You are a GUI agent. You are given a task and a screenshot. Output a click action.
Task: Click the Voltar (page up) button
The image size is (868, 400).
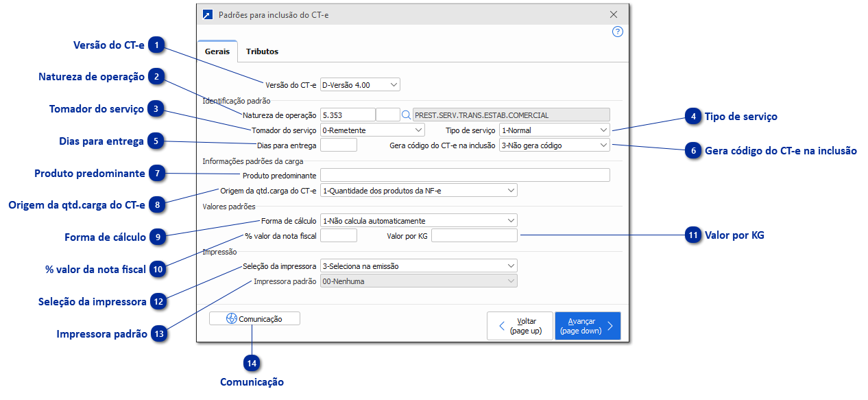click(519, 326)
